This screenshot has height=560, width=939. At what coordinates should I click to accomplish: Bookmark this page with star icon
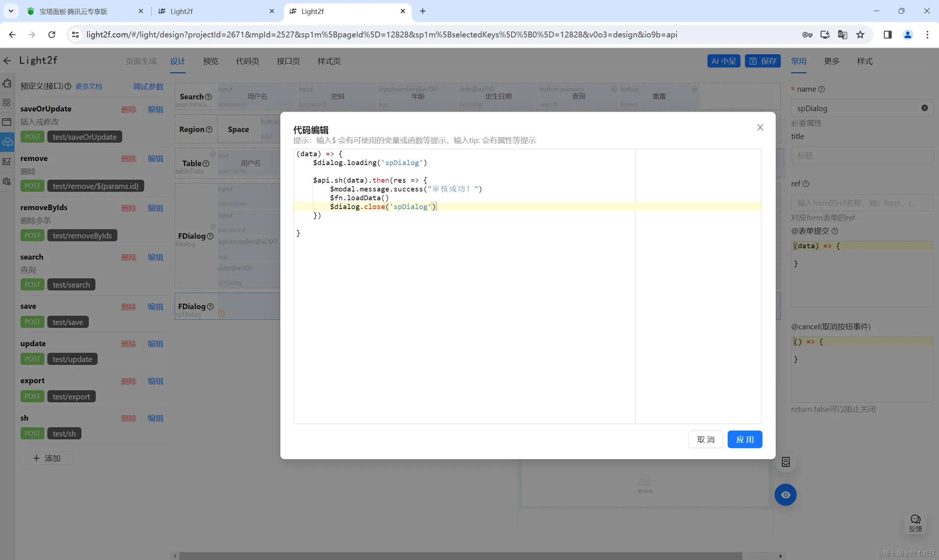point(860,35)
